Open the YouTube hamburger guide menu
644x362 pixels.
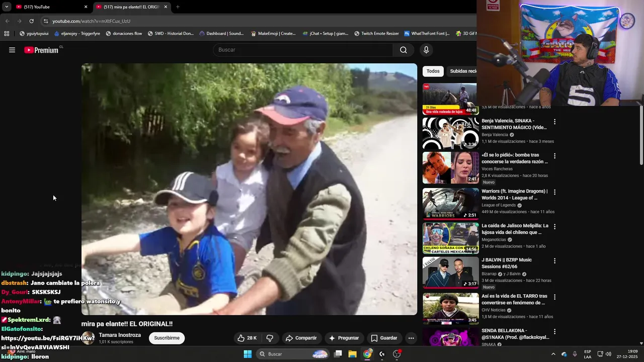12,50
